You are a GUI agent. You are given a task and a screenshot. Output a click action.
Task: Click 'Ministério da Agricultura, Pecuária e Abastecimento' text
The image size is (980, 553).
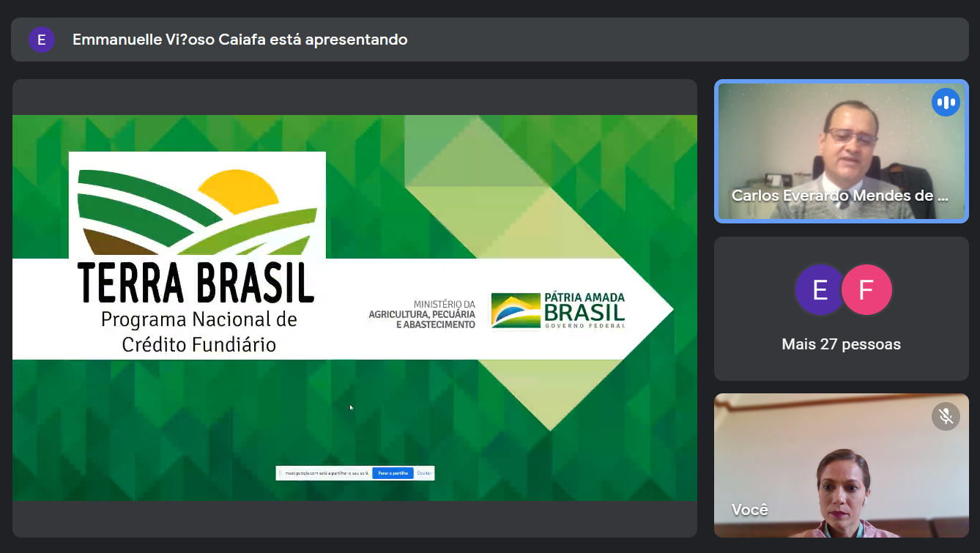pyautogui.click(x=422, y=313)
